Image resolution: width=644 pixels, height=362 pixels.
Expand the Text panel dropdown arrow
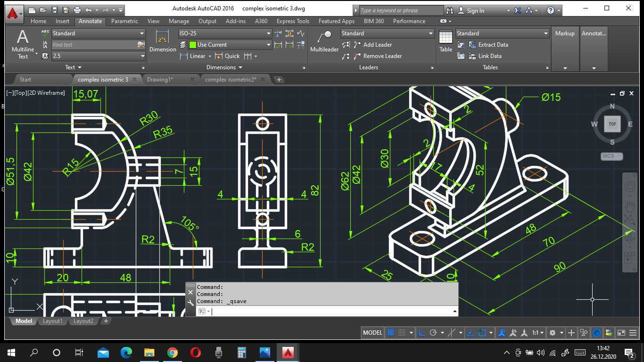(x=80, y=67)
